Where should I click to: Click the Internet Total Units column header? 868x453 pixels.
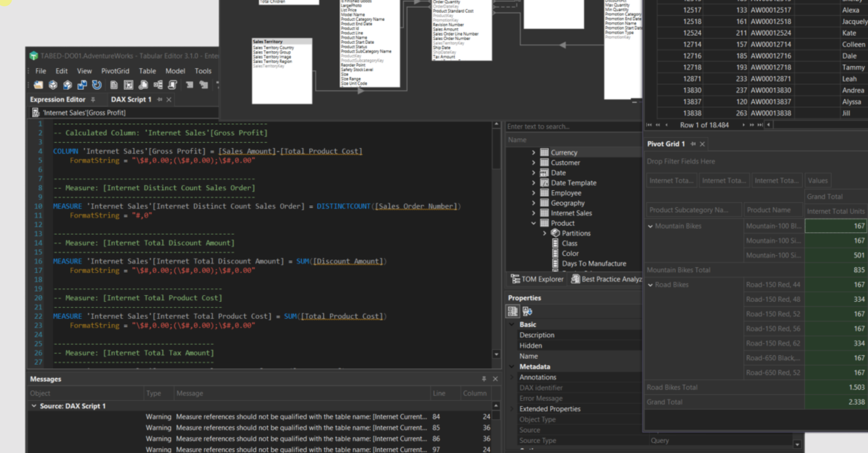(836, 211)
